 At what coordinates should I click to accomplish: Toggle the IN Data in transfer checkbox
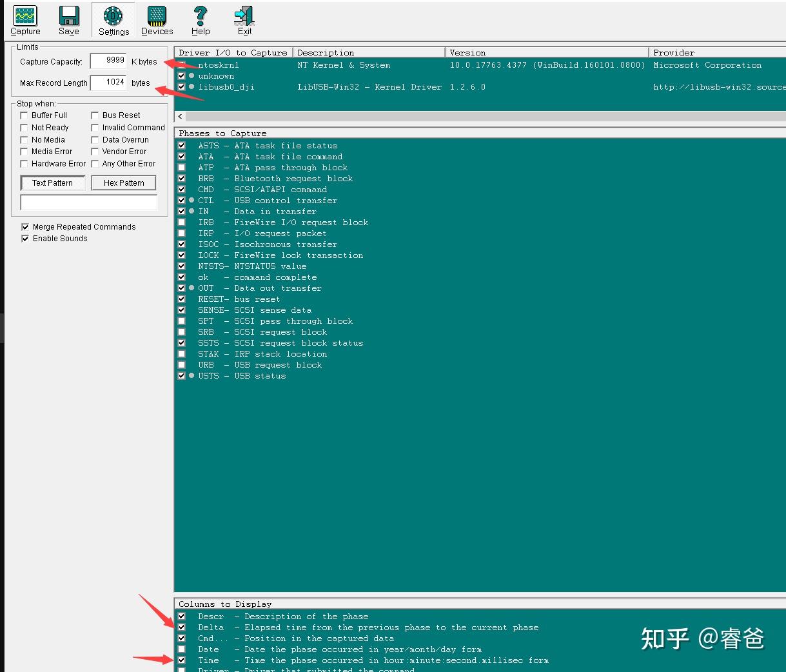(x=182, y=212)
